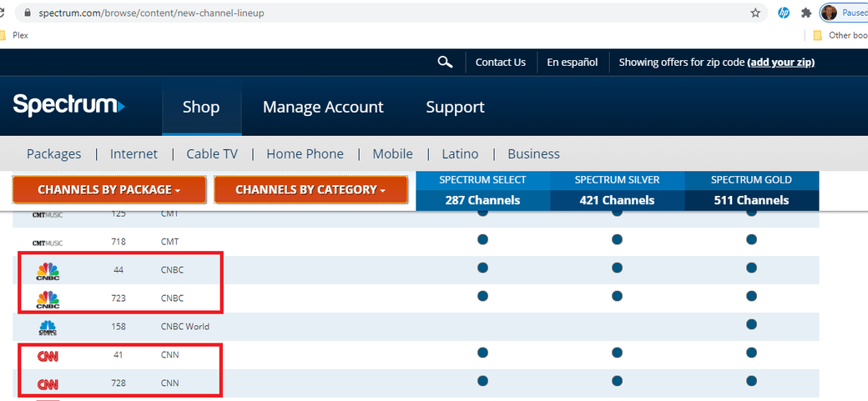Click the CNBC logo for channel 44
The height and width of the screenshot is (401, 868).
tap(48, 271)
